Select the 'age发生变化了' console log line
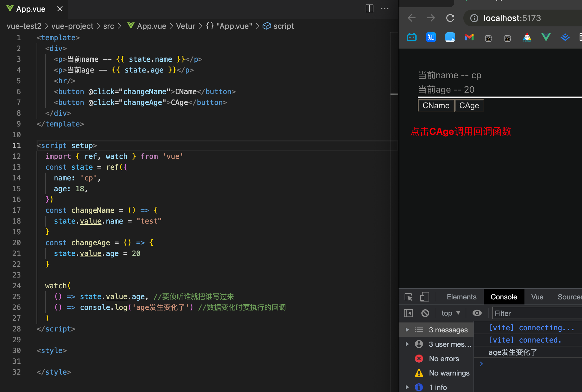Image resolution: width=582 pixels, height=392 pixels. tap(513, 352)
